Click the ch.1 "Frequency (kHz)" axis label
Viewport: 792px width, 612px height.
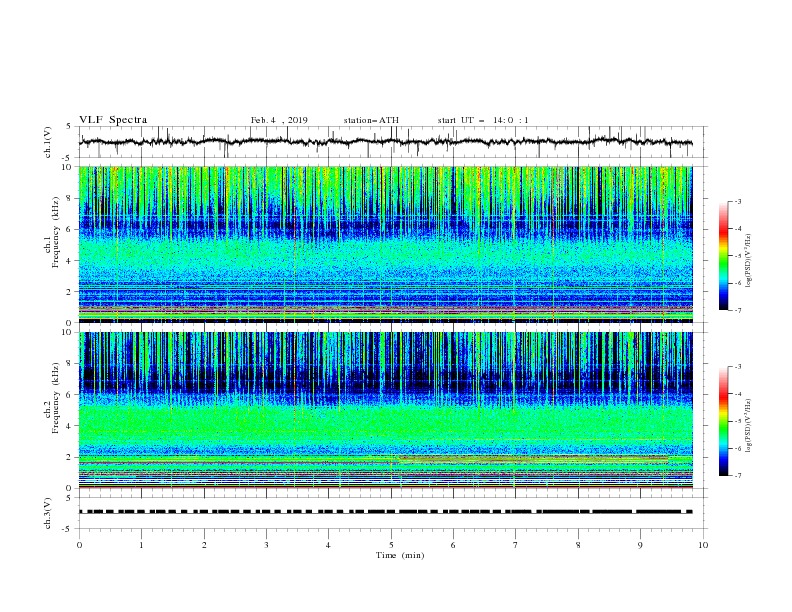[55, 233]
